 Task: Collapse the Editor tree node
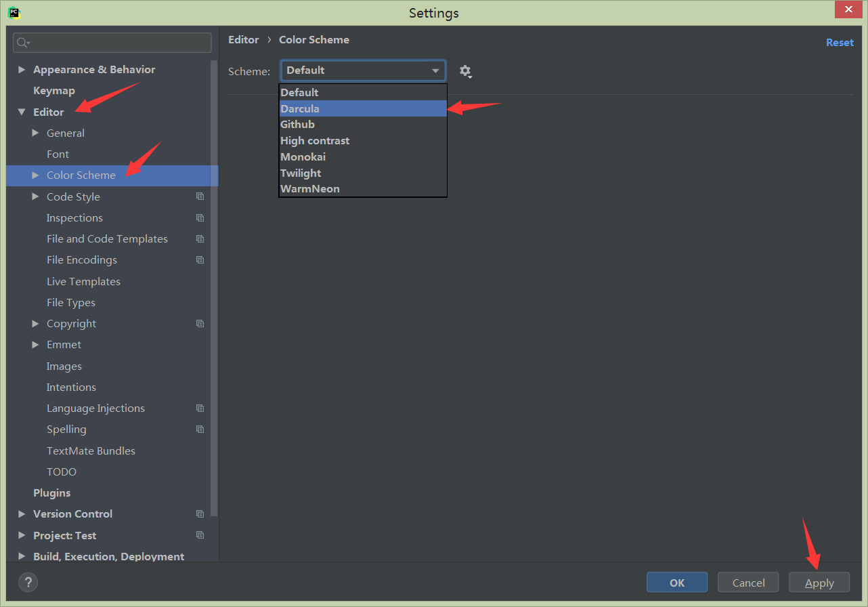click(22, 112)
